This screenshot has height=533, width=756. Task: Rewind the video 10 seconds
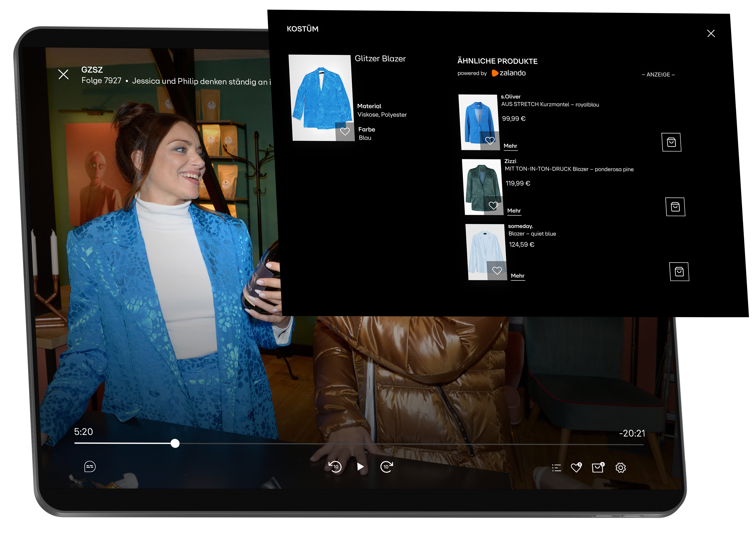pyautogui.click(x=335, y=466)
